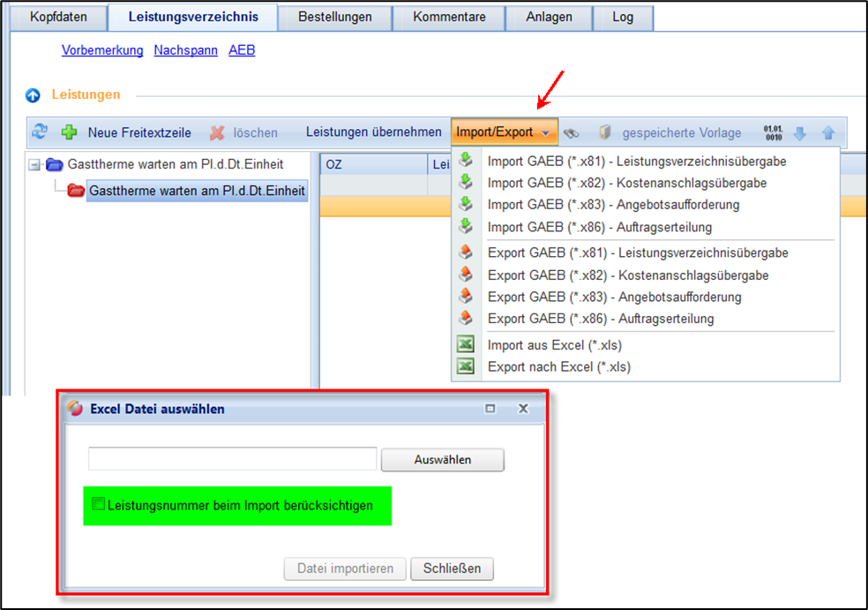Click the refresh icon in Leistungen toolbar

pyautogui.click(x=40, y=132)
